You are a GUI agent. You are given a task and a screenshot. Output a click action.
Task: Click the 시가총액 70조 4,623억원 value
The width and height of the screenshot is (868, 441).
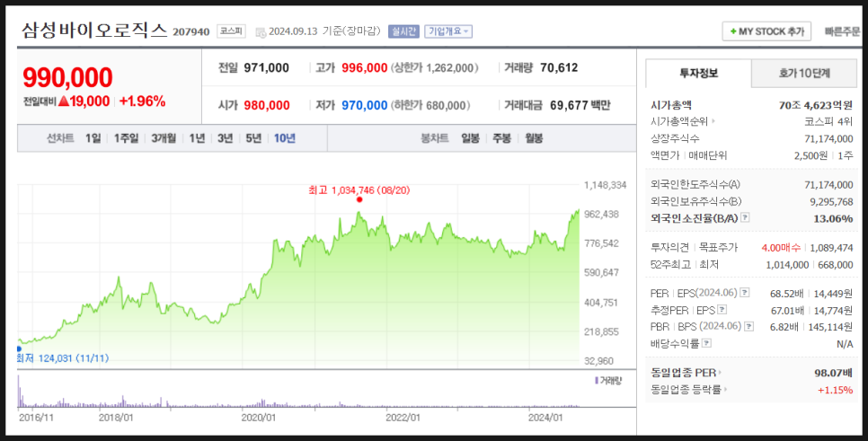click(x=816, y=105)
